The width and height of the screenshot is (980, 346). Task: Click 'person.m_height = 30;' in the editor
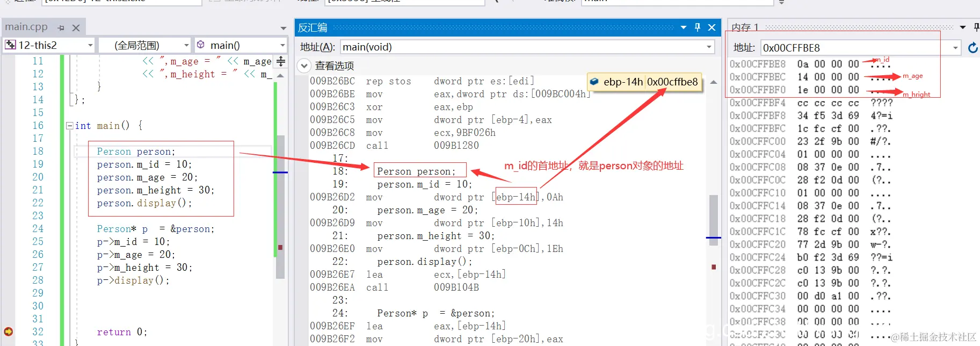point(156,190)
